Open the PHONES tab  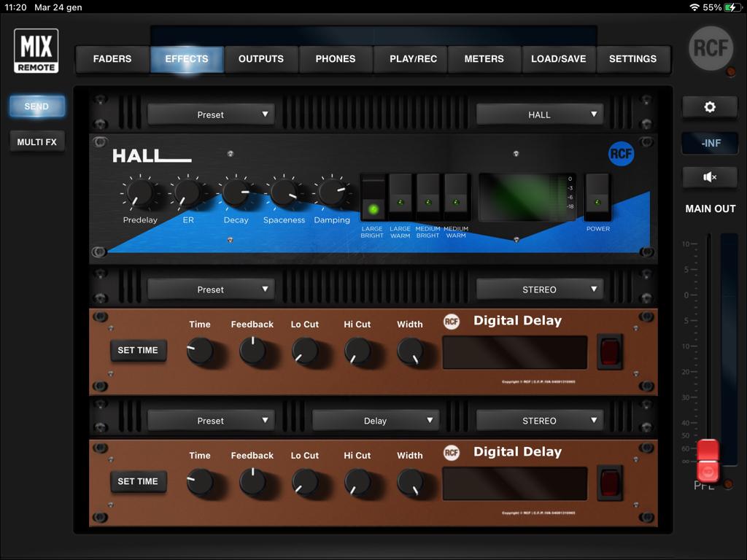click(x=336, y=59)
